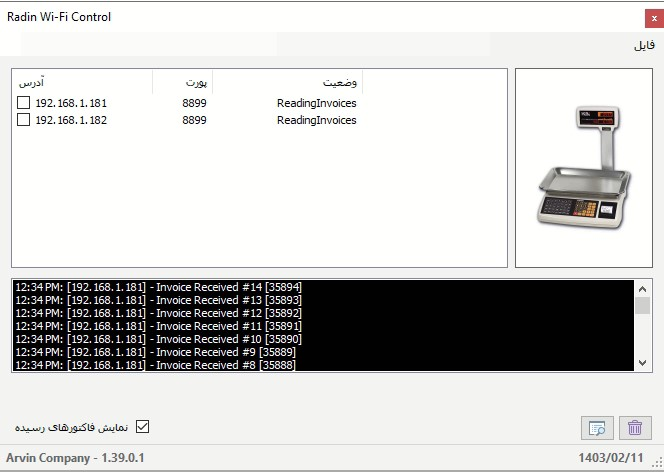Viewport: 664px width, 472px height.
Task: Check the box for 192.168.1.181
Action: [x=23, y=102]
